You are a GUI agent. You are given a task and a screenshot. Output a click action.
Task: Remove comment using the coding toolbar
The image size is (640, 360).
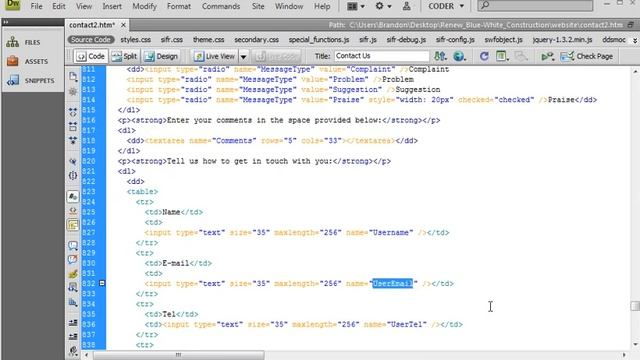(x=73, y=260)
